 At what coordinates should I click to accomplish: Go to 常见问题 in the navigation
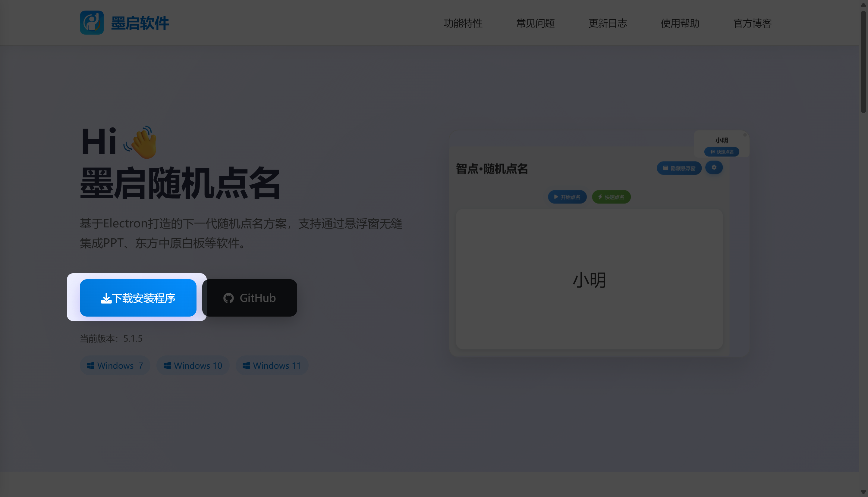click(535, 23)
